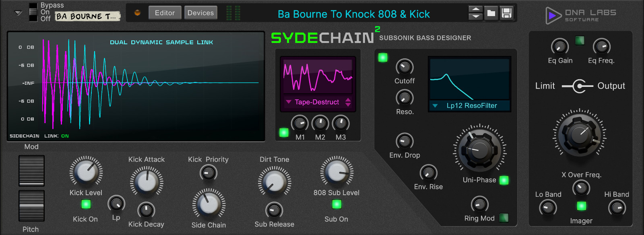Enable the EQ toggle between Eq Gain and Eq Freq
The image size is (644, 235).
point(580,40)
